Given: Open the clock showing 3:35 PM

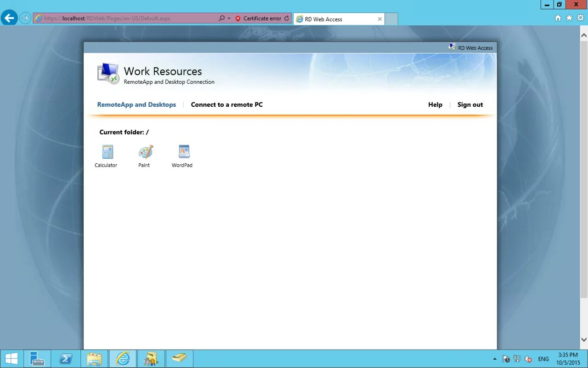Looking at the screenshot, I should pos(568,359).
